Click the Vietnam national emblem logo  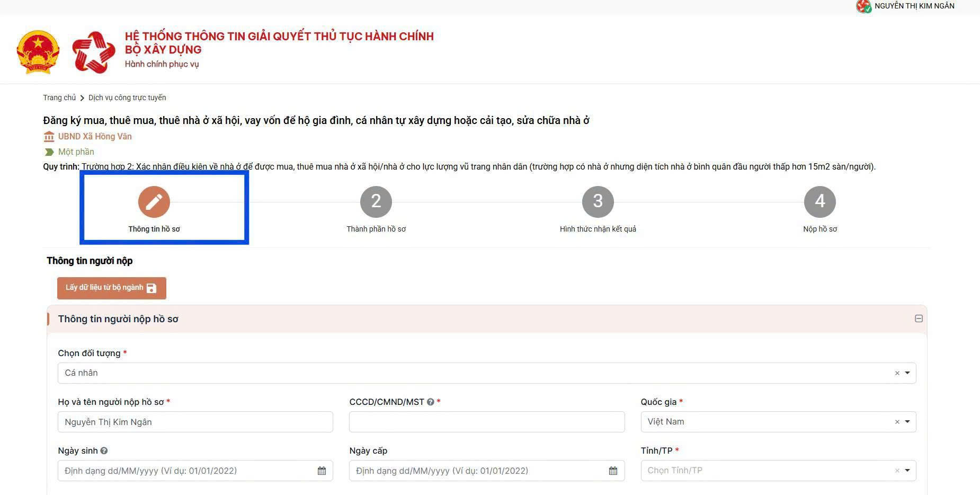point(38,51)
